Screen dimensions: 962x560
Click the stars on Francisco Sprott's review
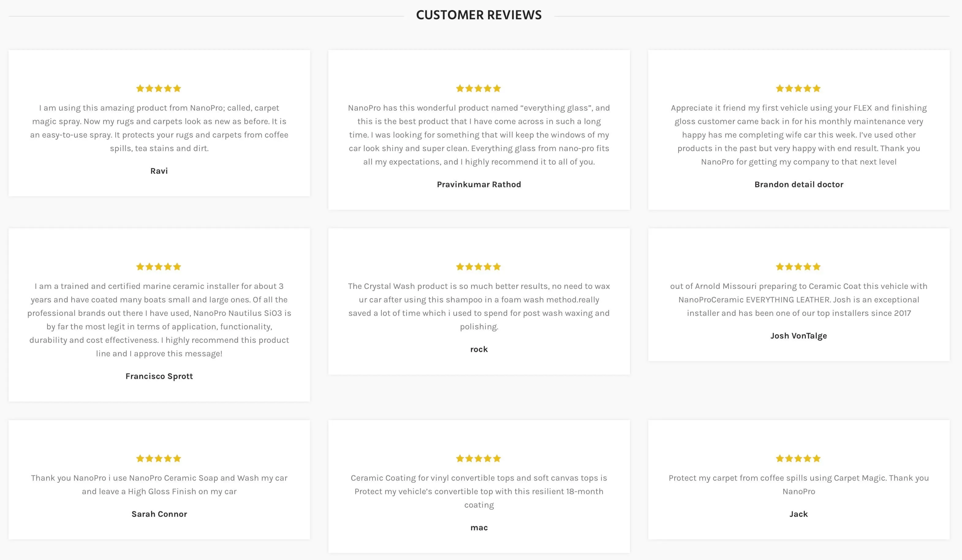coord(158,267)
